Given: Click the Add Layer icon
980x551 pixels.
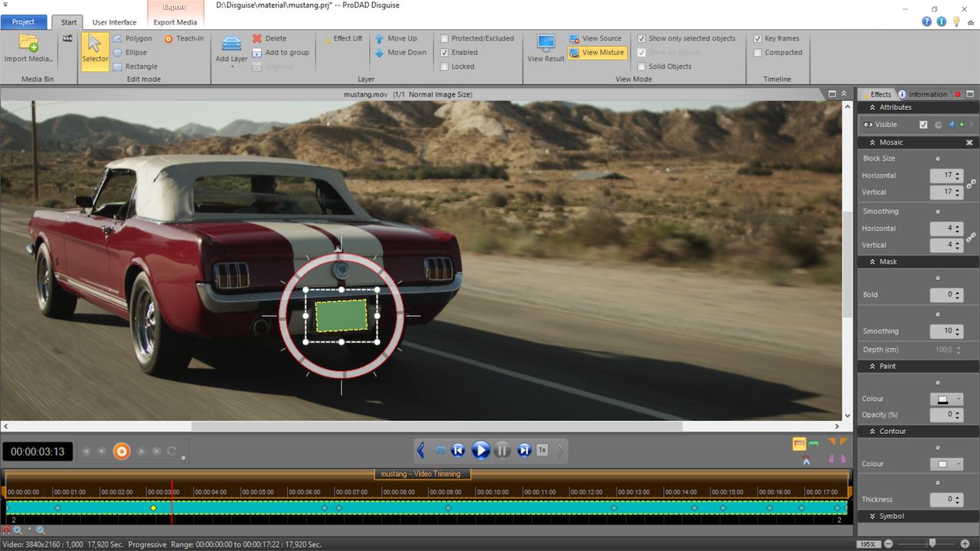Looking at the screenshot, I should [231, 44].
